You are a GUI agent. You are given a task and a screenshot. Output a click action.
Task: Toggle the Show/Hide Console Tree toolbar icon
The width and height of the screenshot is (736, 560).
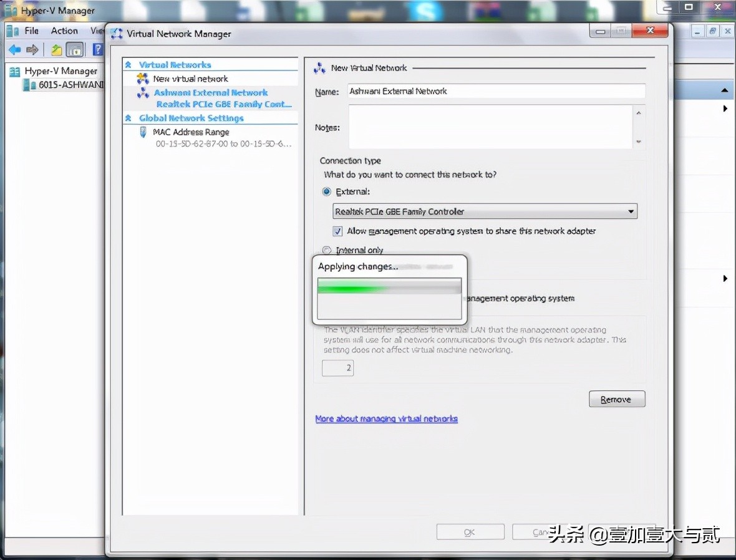pyautogui.click(x=75, y=49)
